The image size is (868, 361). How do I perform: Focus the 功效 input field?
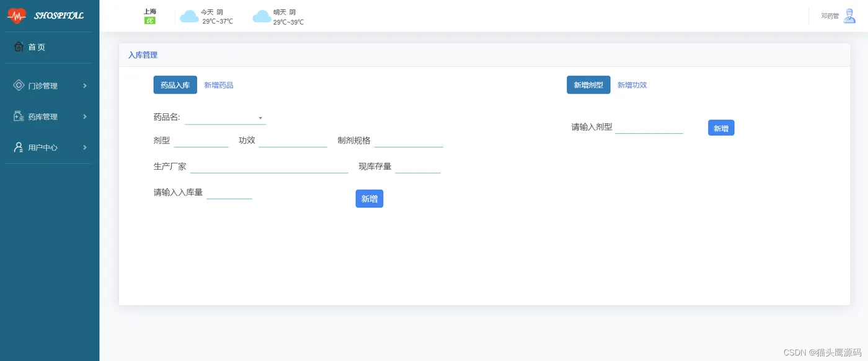click(x=293, y=141)
